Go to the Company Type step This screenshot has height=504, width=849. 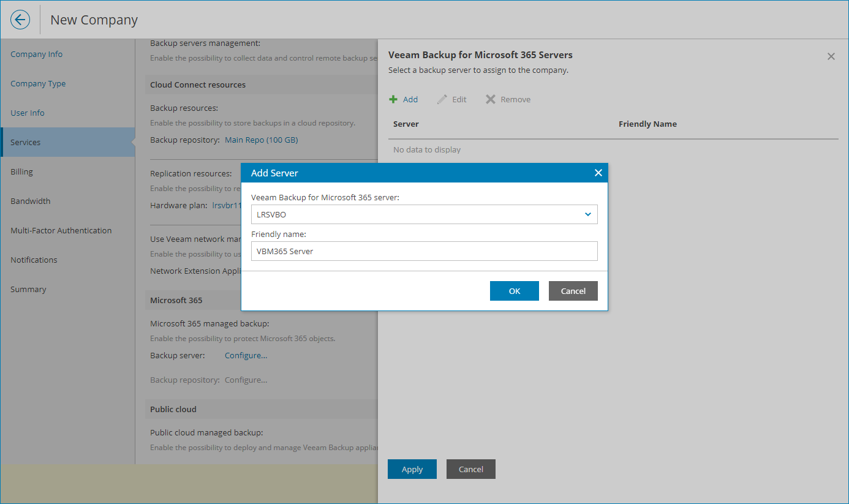38,83
